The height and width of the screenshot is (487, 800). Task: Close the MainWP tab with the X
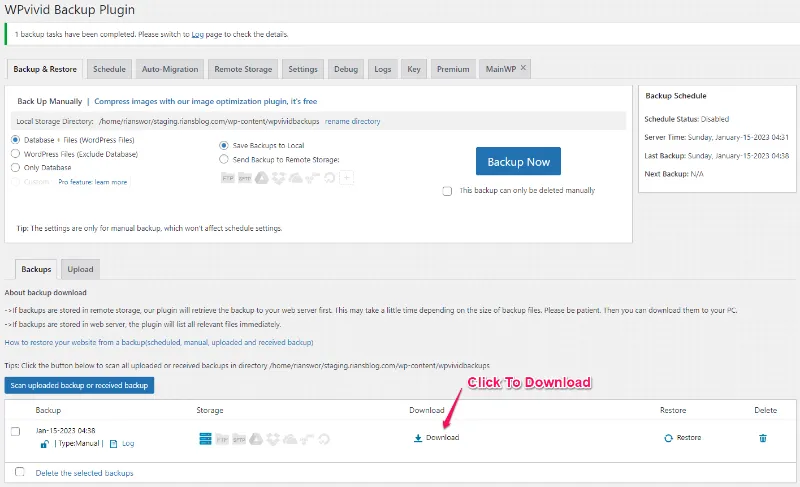pos(523,68)
